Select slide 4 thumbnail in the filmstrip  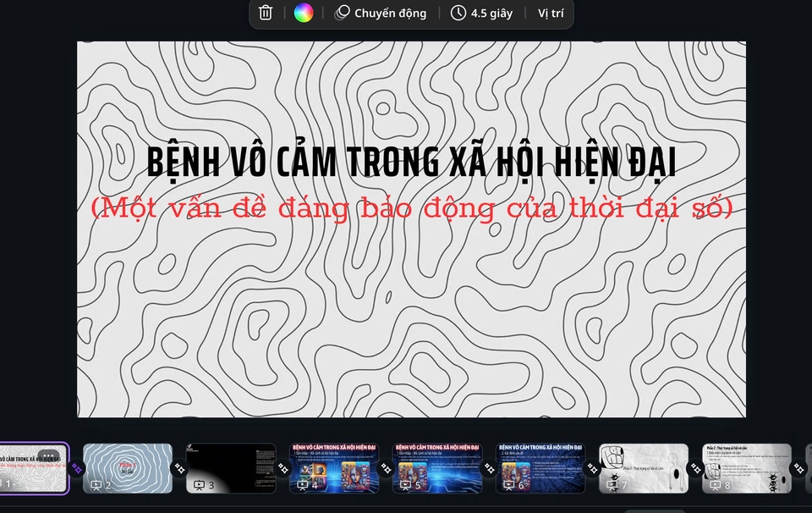click(334, 466)
